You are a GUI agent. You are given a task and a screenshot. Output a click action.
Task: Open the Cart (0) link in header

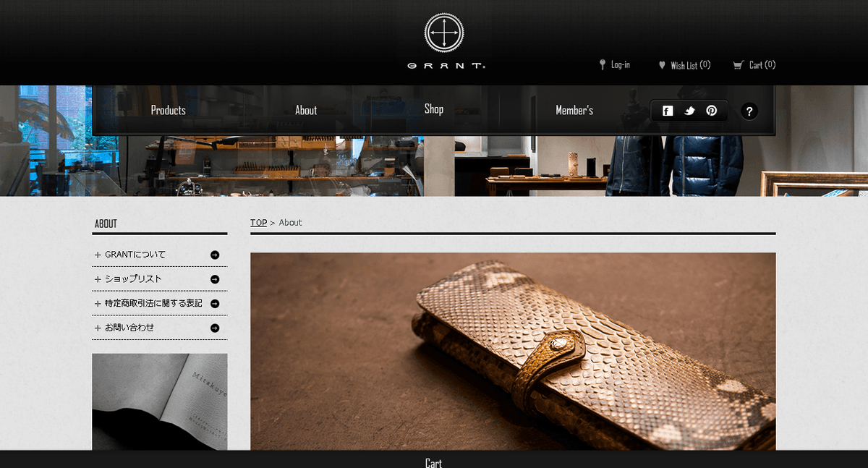762,65
